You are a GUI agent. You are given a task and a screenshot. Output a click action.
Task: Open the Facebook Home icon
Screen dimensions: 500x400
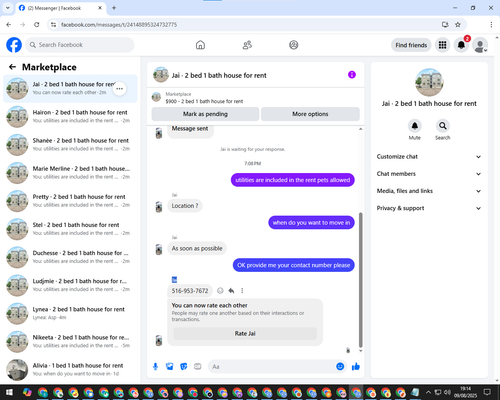(x=200, y=45)
